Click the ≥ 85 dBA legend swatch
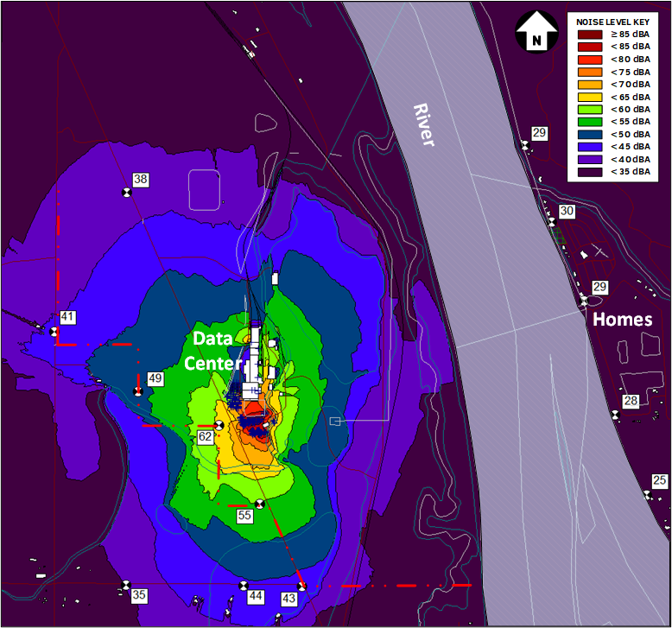Image resolution: width=672 pixels, height=628 pixels. pyautogui.click(x=591, y=35)
